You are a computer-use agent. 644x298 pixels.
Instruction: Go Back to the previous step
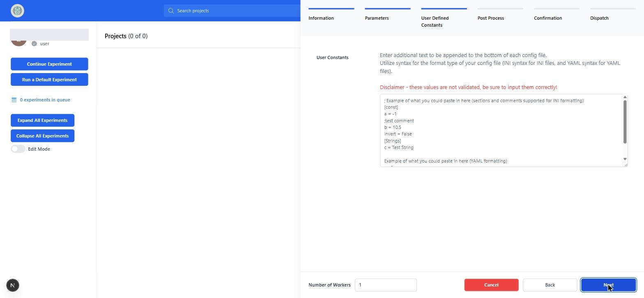coord(550,285)
